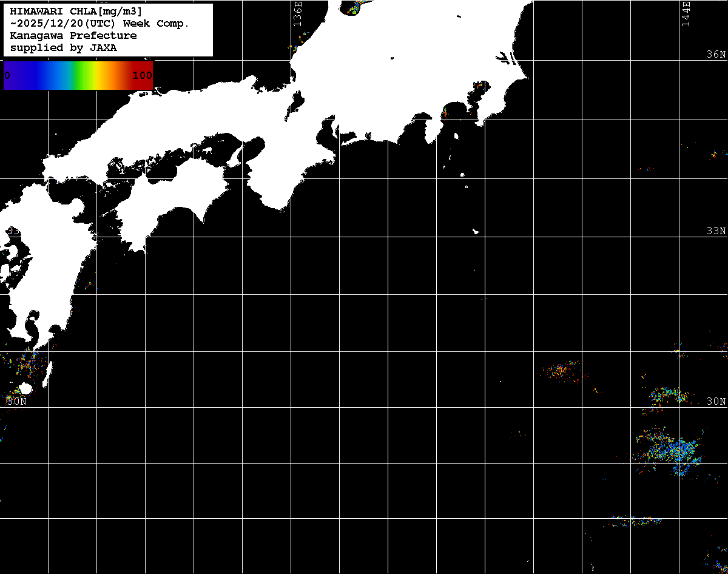The width and height of the screenshot is (728, 574).
Task: Click the round Yakushima island south of Kyushu
Action: coord(25,388)
